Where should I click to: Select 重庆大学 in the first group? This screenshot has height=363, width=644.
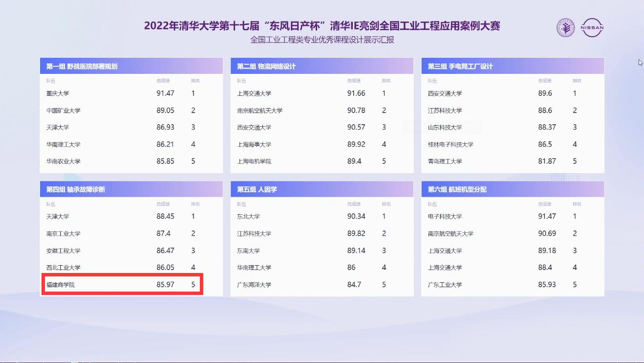point(58,93)
